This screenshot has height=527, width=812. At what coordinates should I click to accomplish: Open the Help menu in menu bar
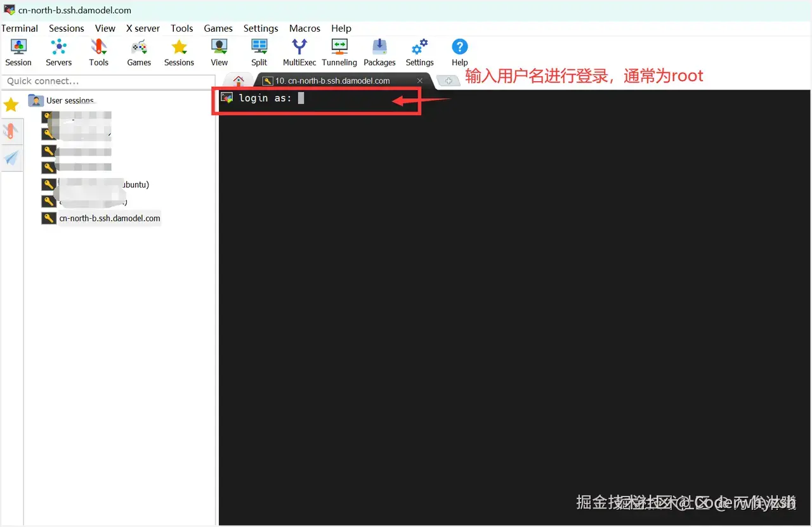coord(341,29)
